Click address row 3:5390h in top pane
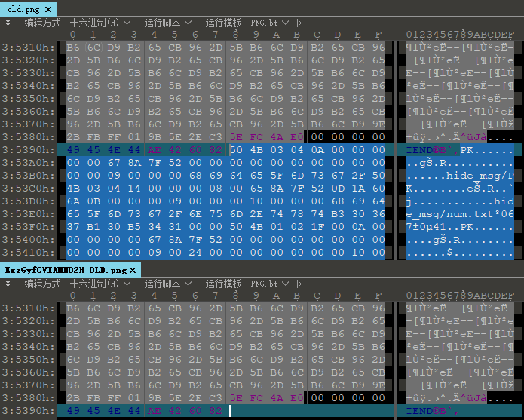The image size is (524, 420). 28,150
